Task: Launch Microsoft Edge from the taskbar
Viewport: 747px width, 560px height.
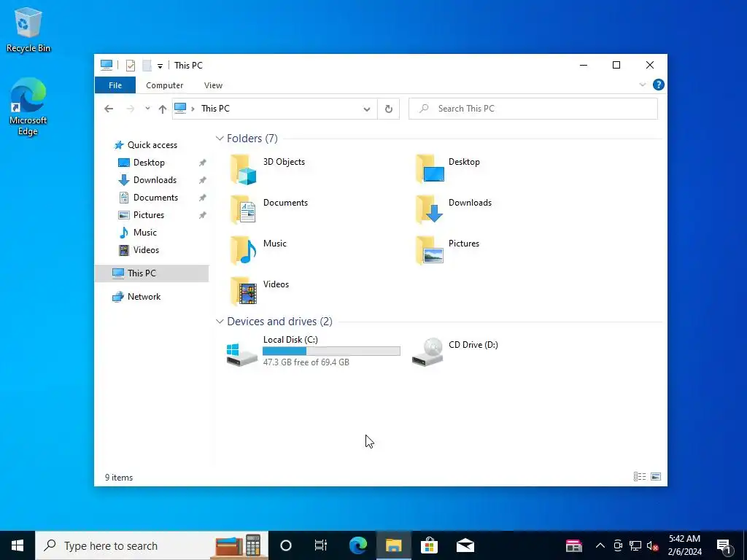Action: click(x=357, y=545)
